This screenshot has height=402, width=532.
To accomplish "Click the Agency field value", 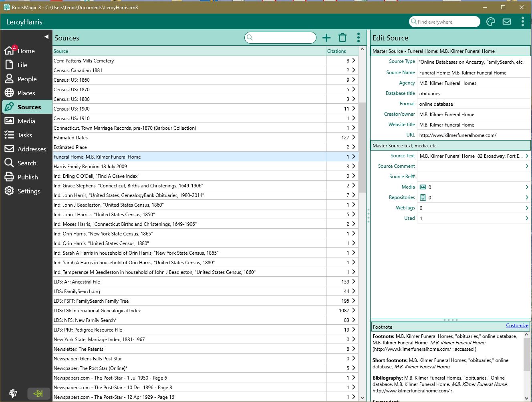I will coord(474,83).
